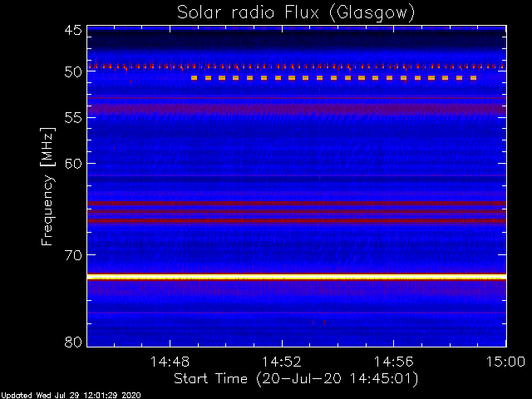Click the "Updated Wed Jul 29 12:01:29 2020" timestamp
The image size is (532, 399).
71,396
